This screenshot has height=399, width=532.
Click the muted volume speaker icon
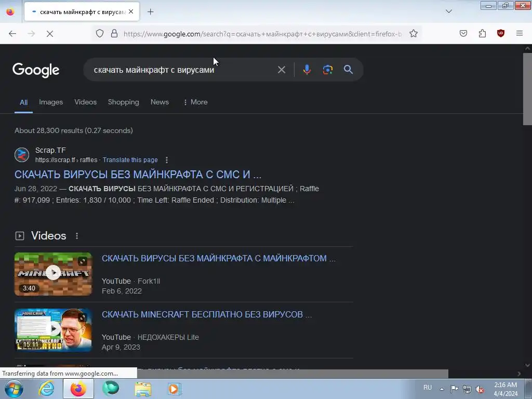(480, 389)
